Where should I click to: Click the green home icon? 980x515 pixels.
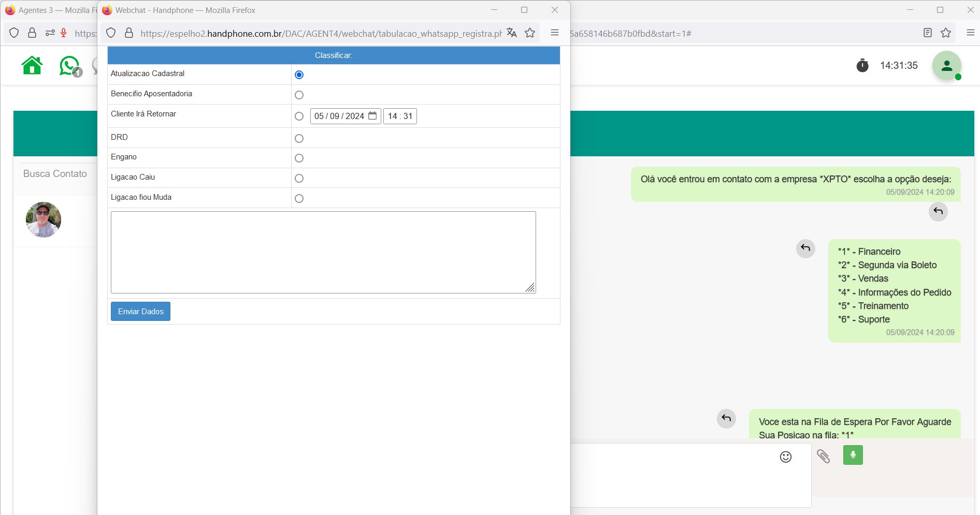[x=32, y=66]
